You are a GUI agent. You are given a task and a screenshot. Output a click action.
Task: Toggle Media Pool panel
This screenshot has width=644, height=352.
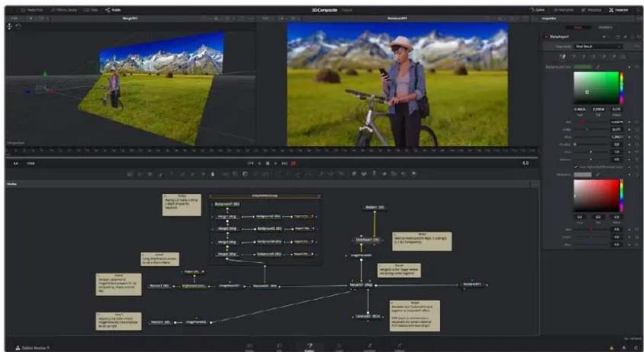point(32,9)
